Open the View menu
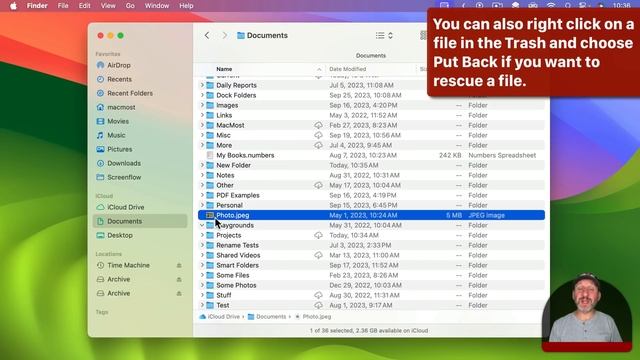This screenshot has width=640, height=360. 108,6
